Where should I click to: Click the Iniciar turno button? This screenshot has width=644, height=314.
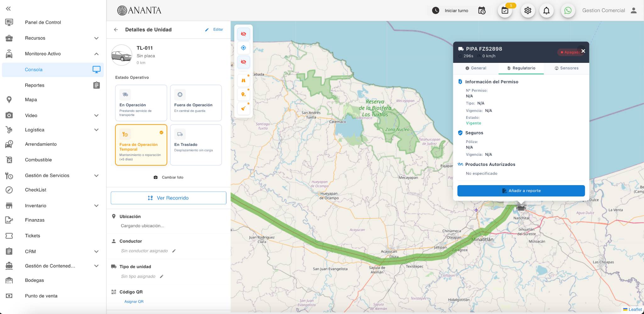coord(450,11)
